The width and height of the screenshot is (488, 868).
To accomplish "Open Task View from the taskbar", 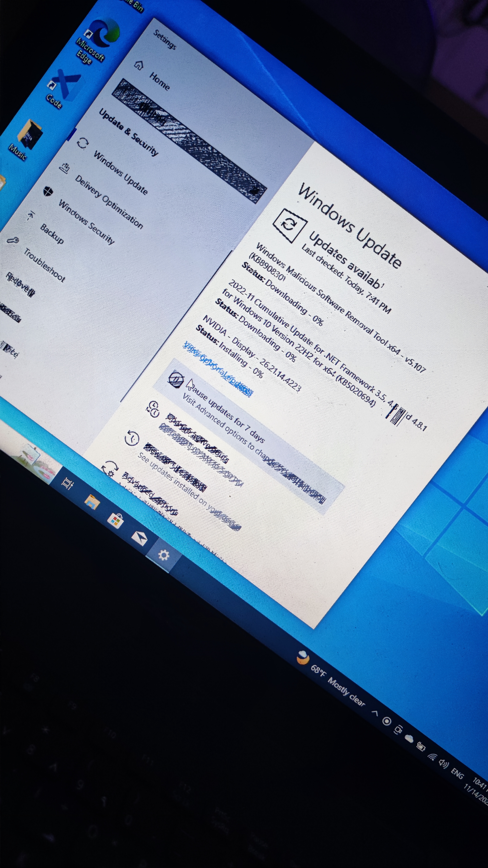I will coord(67,484).
